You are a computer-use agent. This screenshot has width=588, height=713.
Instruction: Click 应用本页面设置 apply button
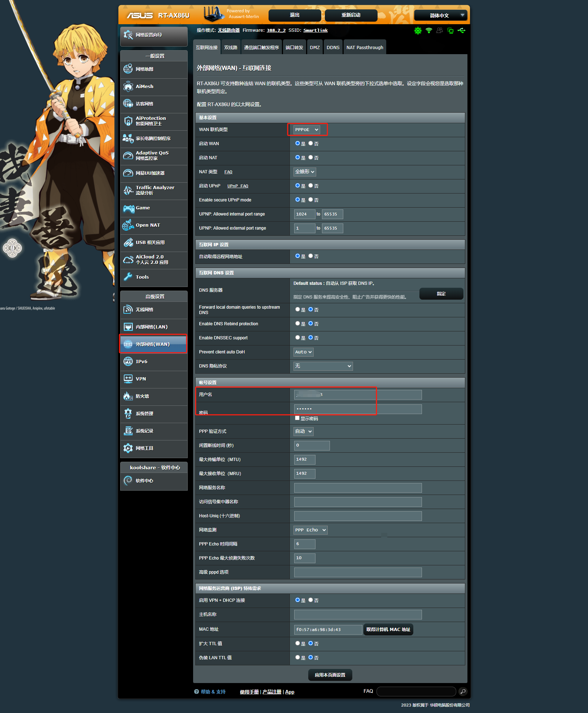pos(330,675)
